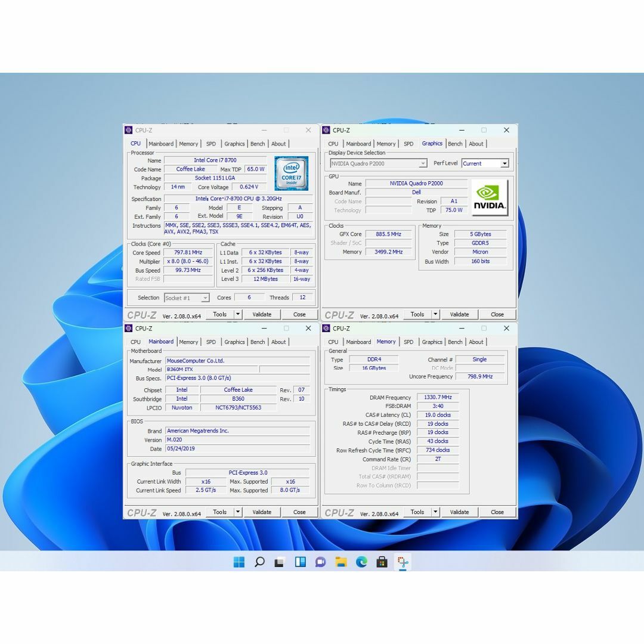Image resolution: width=644 pixels, height=644 pixels.
Task: Click Tools button in CPU window
Action: [x=219, y=314]
